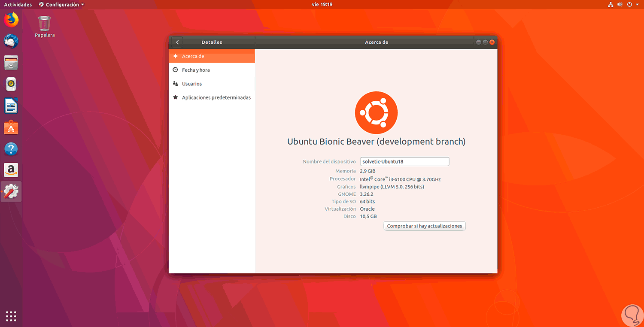The height and width of the screenshot is (327, 644).
Task: Open the clock calendar showing vie 19:19
Action: (322, 4)
